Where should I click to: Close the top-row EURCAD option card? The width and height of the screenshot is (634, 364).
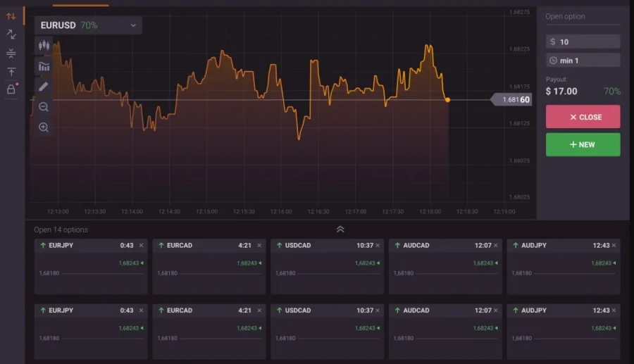[x=259, y=246]
